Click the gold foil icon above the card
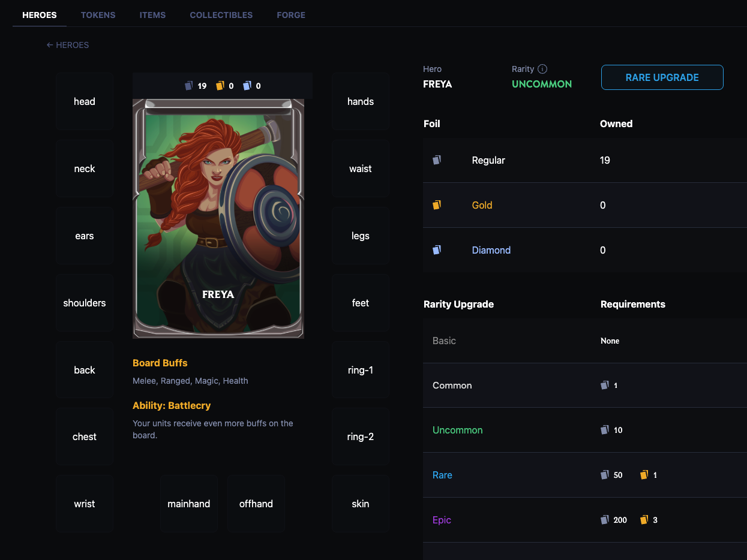The height and width of the screenshot is (560, 747). coord(220,86)
